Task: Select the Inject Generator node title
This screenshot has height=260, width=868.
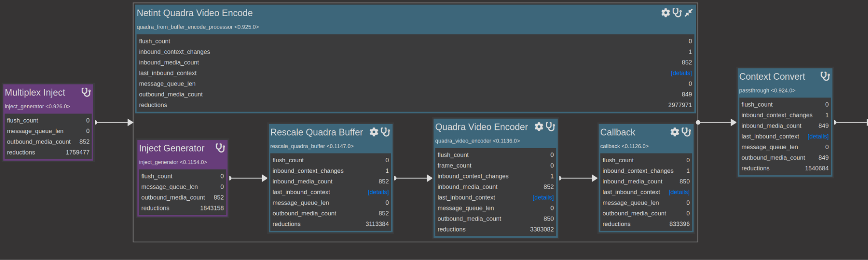Action: pos(172,148)
